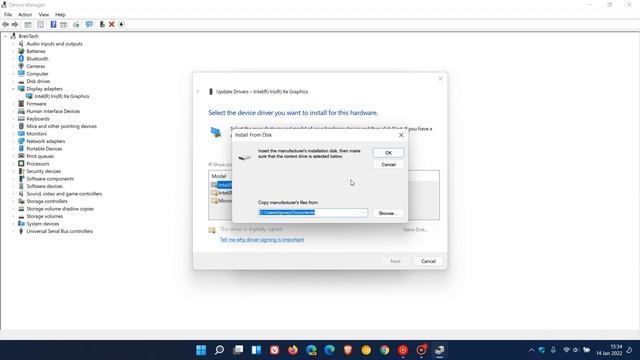Viewport: 640px width, 360px height.
Task: Click the Wi-Fi icon in system tray
Action: (x=566, y=350)
